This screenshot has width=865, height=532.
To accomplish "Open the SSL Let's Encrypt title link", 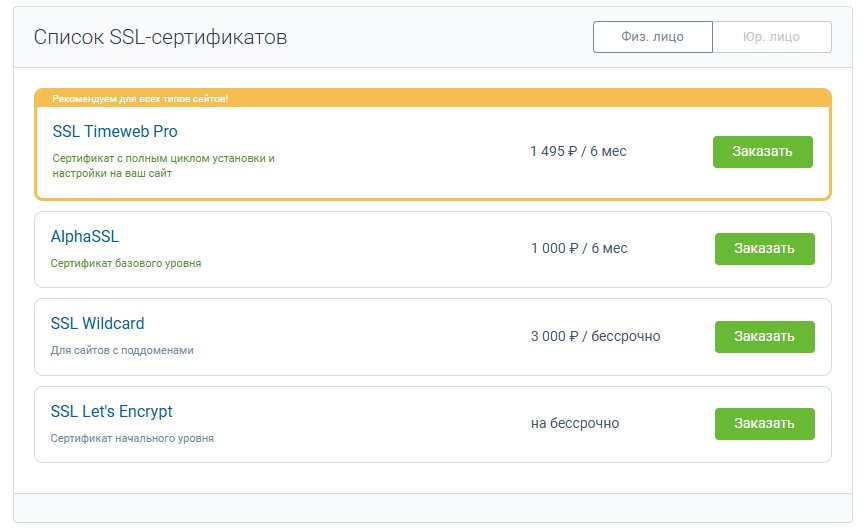I will tap(111, 412).
